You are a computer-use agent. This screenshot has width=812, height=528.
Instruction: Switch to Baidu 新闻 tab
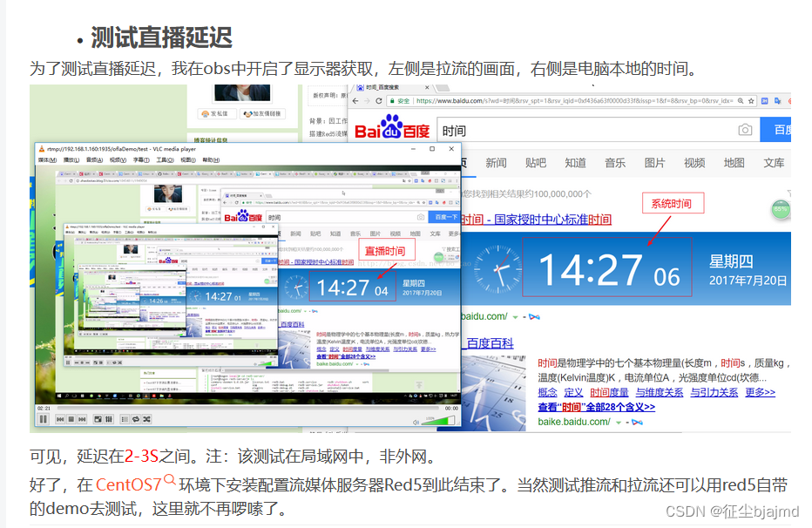(x=496, y=163)
